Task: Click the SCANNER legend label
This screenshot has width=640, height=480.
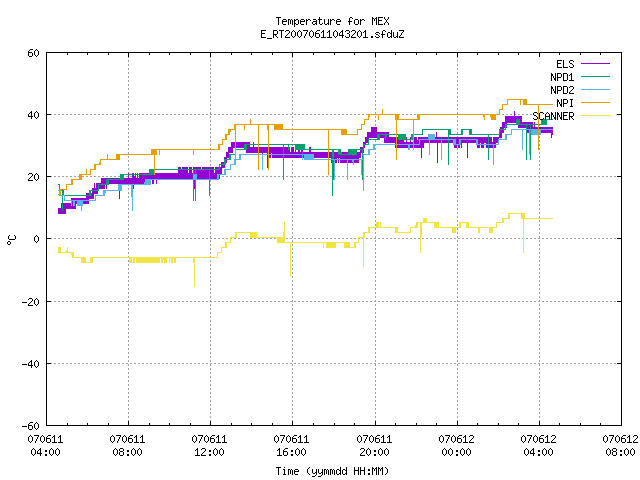Action: coord(553,116)
